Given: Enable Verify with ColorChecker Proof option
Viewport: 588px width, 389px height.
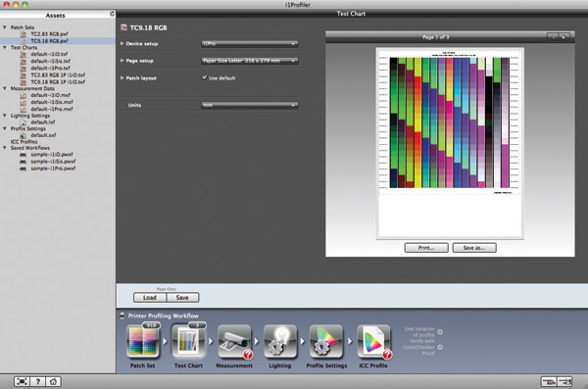Looking at the screenshot, I should pyautogui.click(x=440, y=348).
